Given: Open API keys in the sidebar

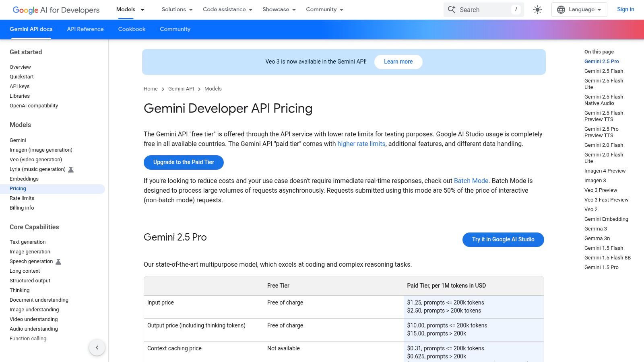Looking at the screenshot, I should (x=20, y=86).
